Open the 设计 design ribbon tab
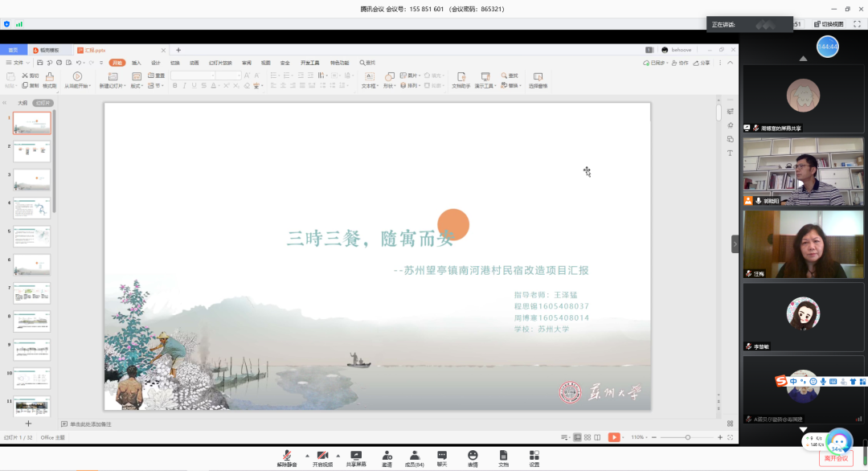Screen dimensions: 868x471 click(156, 63)
